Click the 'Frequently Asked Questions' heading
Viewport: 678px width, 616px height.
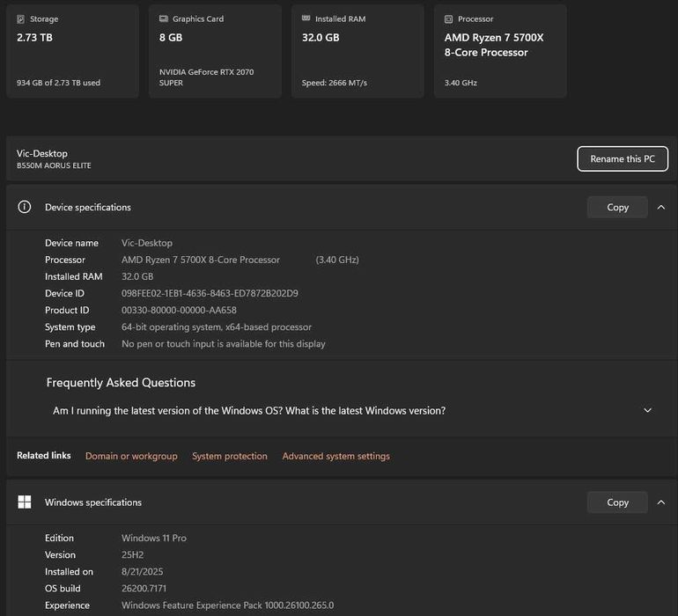[x=121, y=383]
